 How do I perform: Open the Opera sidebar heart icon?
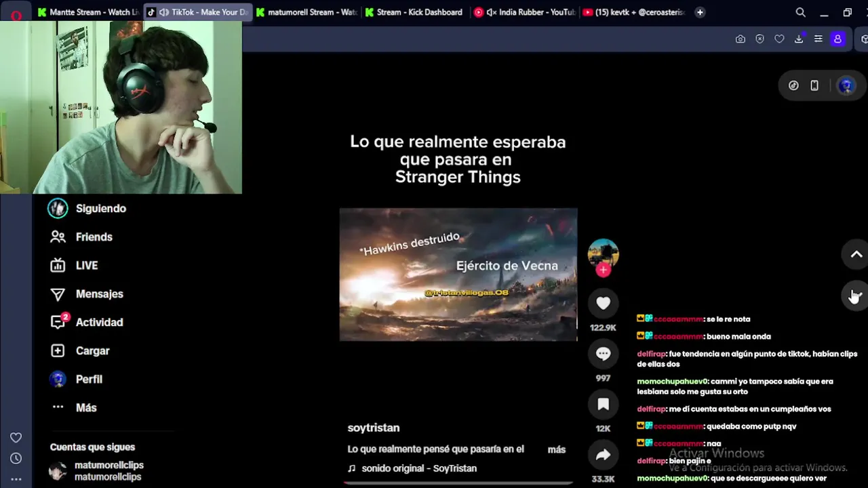point(16,438)
